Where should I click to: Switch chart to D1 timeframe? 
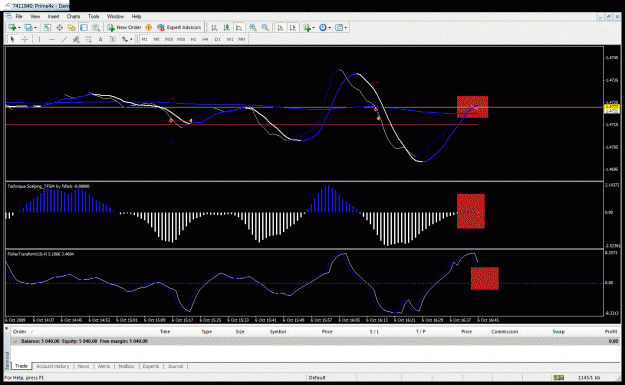point(218,39)
